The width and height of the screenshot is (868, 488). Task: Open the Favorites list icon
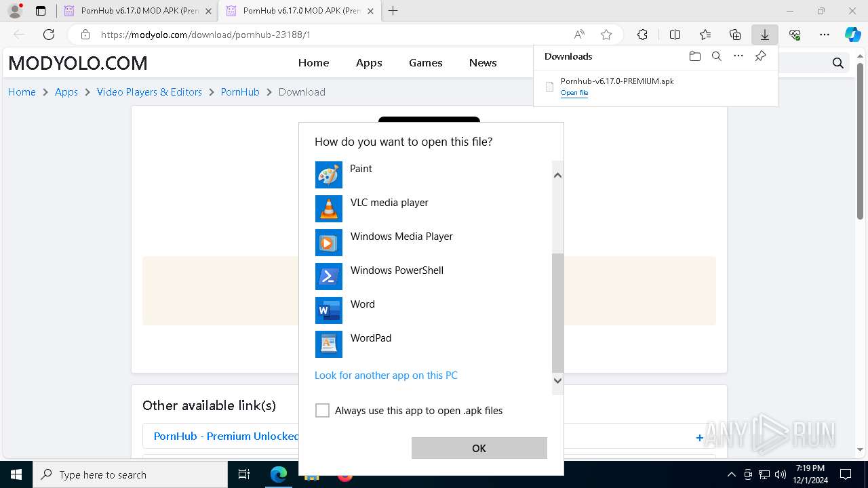coord(705,35)
